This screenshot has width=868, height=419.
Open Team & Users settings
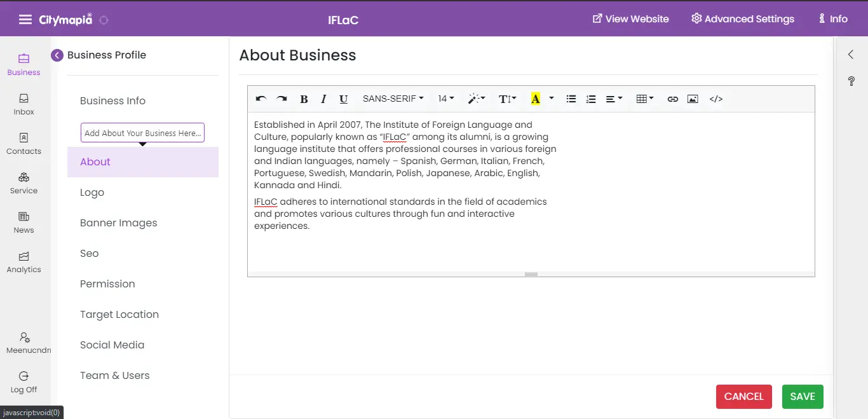[x=115, y=375]
